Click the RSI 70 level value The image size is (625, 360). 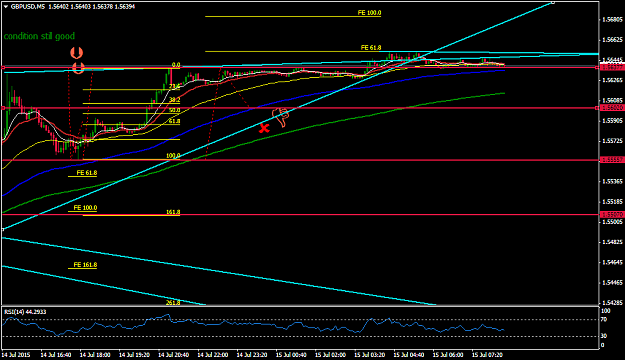point(604,319)
